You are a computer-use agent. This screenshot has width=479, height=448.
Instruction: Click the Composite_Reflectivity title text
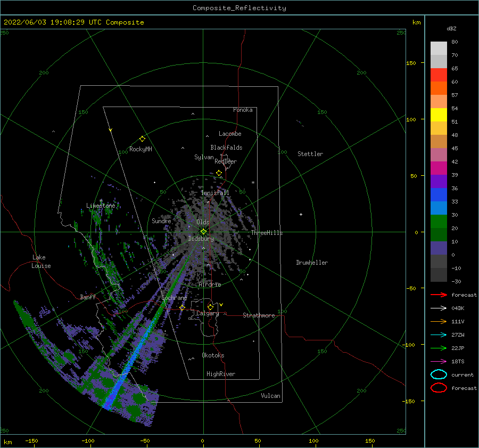(240, 8)
